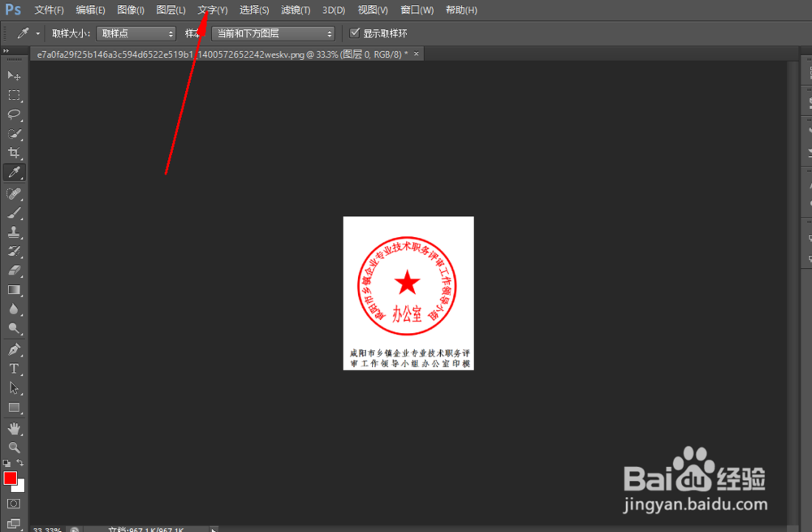Swap foreground and background colors
Screen dimensions: 812x532
point(19,463)
